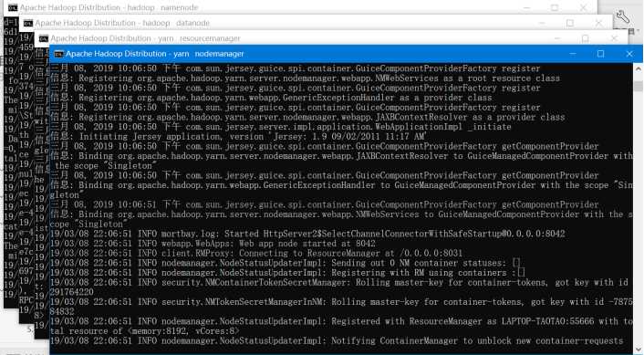Click the namenode window's console icon
Image resolution: width=644 pixels, height=355 pixels.
coord(13,8)
